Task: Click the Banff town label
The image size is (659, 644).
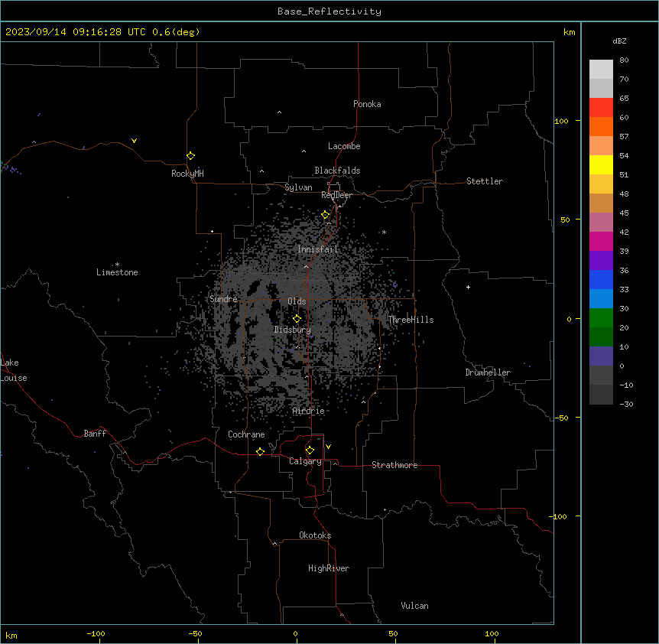Action: 95,434
